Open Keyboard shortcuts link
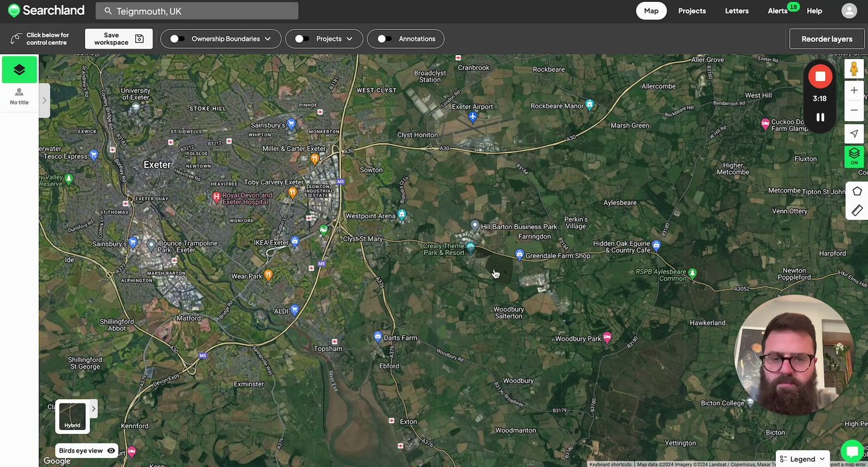This screenshot has width=868, height=467. [x=610, y=464]
